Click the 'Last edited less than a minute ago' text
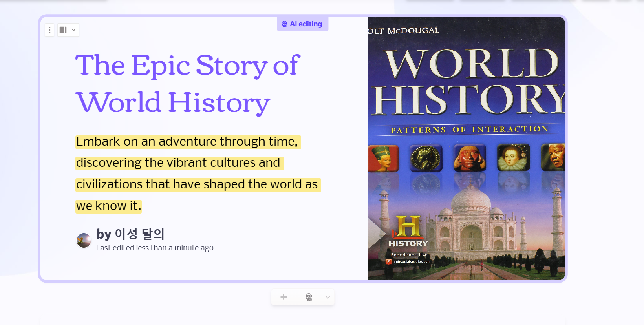Screen dimensions: 644x325 155,248
